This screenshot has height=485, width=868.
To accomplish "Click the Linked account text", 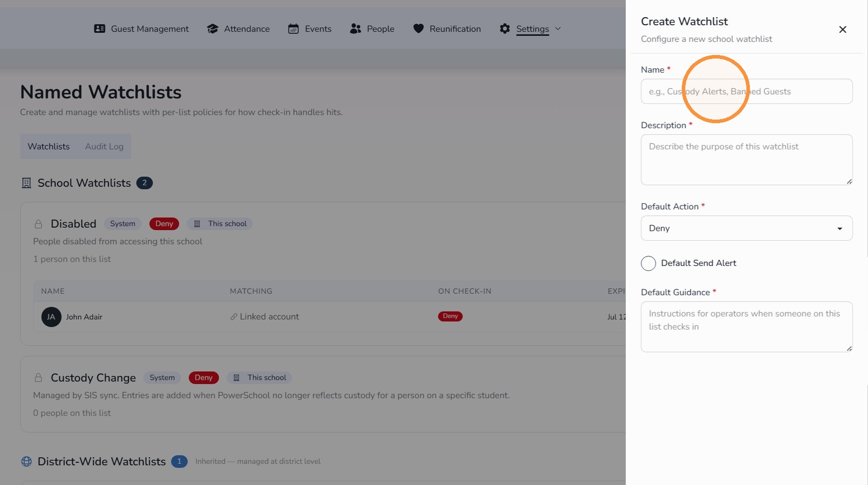I will (269, 317).
